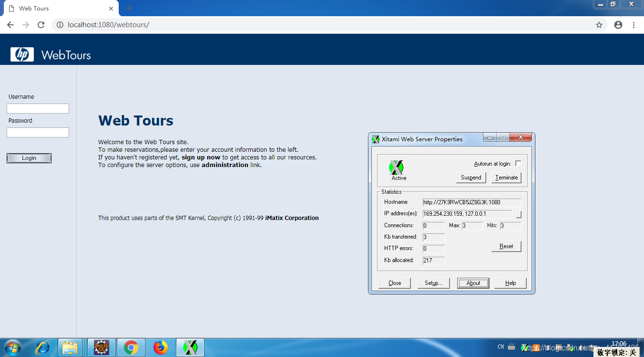The image size is (644, 357).
Task: Reload the Web Tours page
Action: (x=41, y=25)
